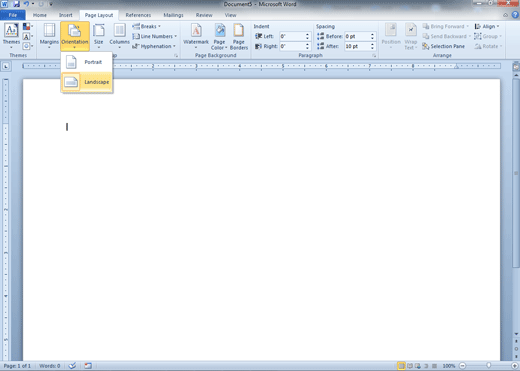Open Microsoft Word Help
Viewport: 520px width, 371px height.
tap(515, 15)
